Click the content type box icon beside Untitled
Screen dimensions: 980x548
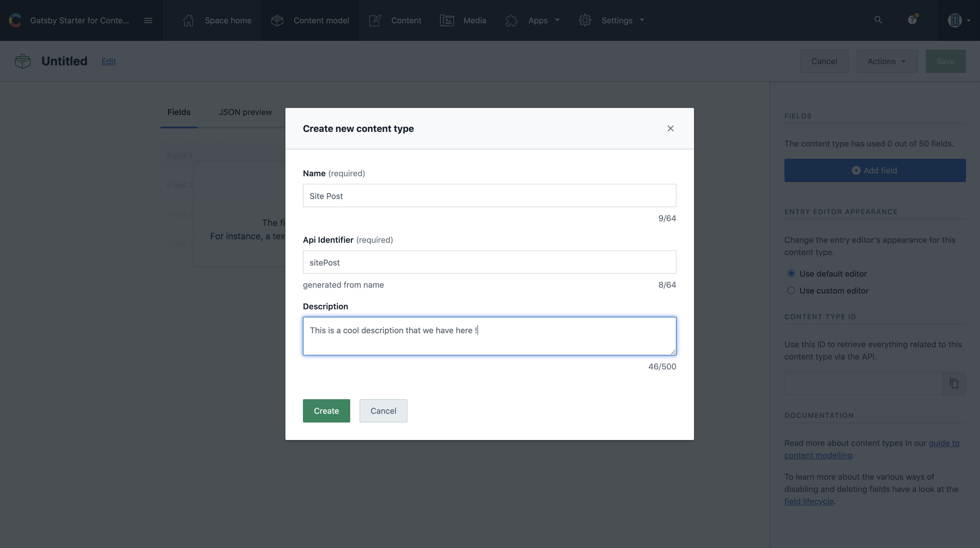click(x=23, y=61)
